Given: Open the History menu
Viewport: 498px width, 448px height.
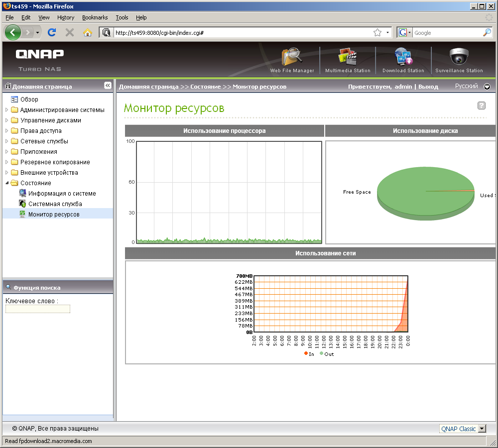Looking at the screenshot, I should click(66, 17).
